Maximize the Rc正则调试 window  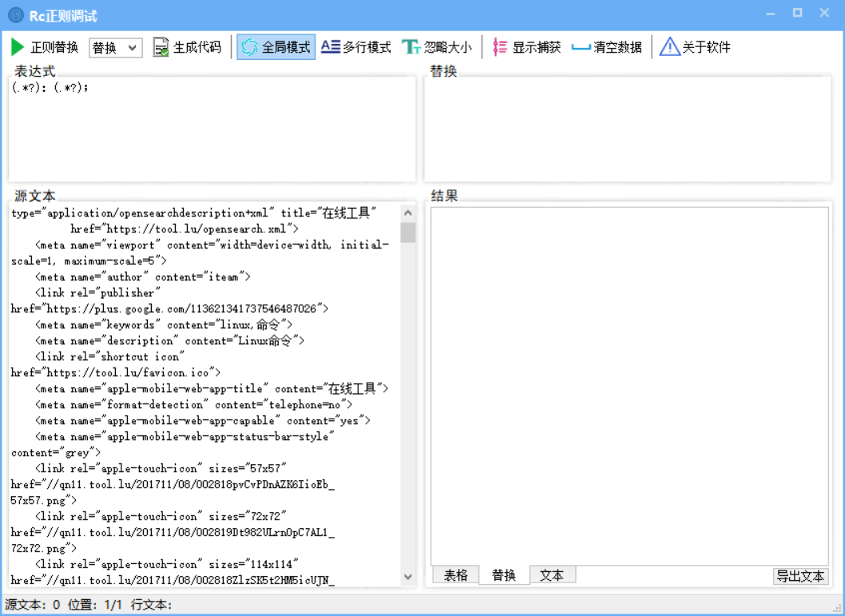pos(798,13)
